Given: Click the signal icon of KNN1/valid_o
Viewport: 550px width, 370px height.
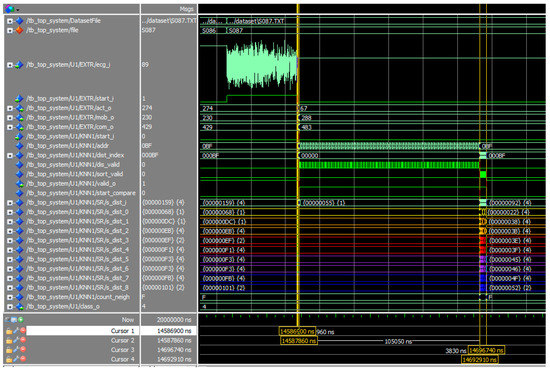Looking at the screenshot, I should [x=19, y=184].
